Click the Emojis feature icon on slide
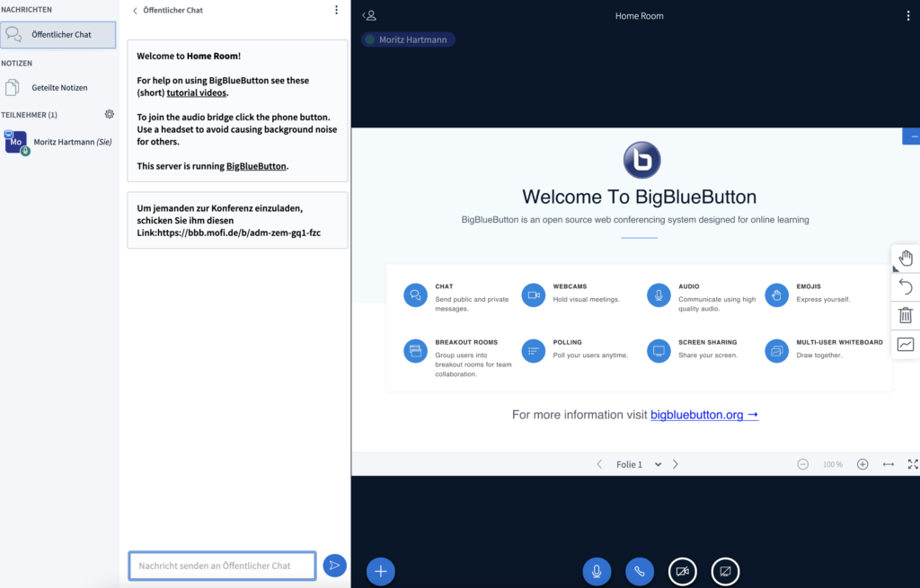Viewport: 920px width, 588px height. tap(777, 294)
